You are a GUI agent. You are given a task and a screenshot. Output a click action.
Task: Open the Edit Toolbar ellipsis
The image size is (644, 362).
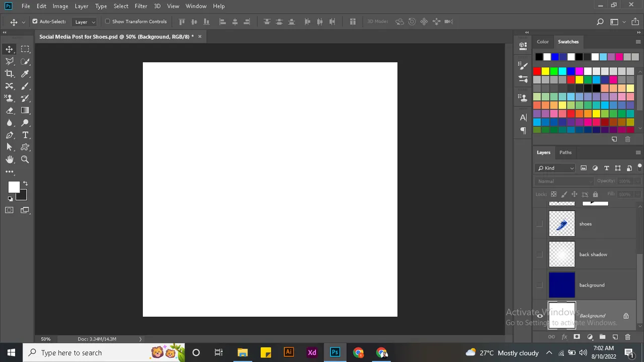click(x=10, y=171)
